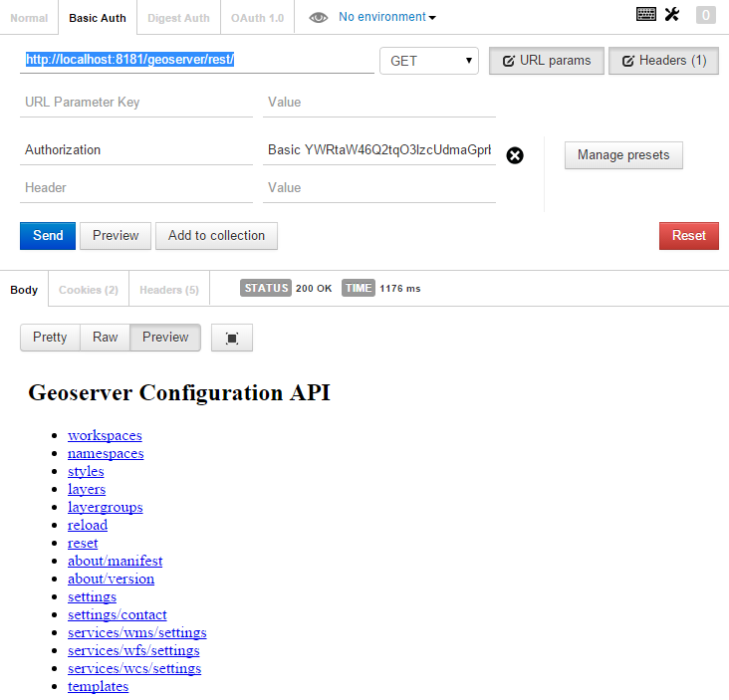Click the 200 OK status text
The image size is (729, 700).
pyautogui.click(x=314, y=289)
